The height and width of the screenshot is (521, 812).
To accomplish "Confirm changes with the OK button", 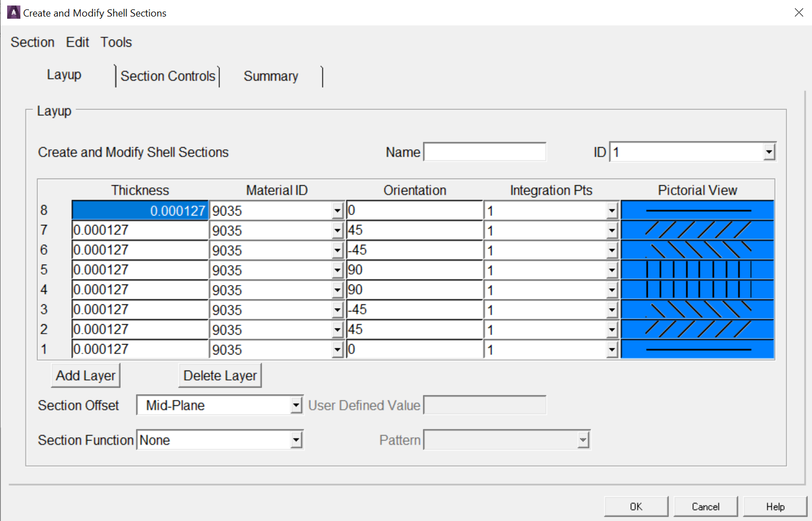I will point(636,506).
